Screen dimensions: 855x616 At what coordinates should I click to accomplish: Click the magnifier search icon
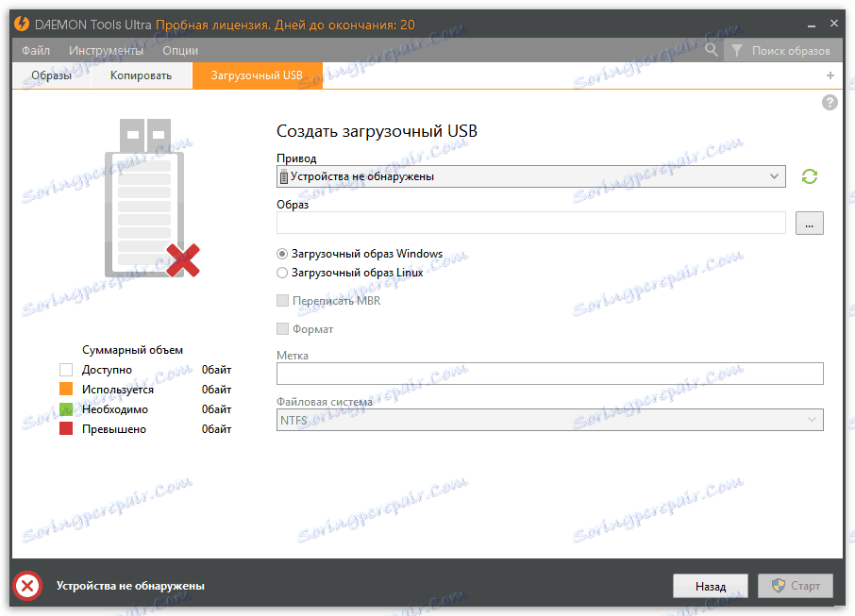coord(711,50)
